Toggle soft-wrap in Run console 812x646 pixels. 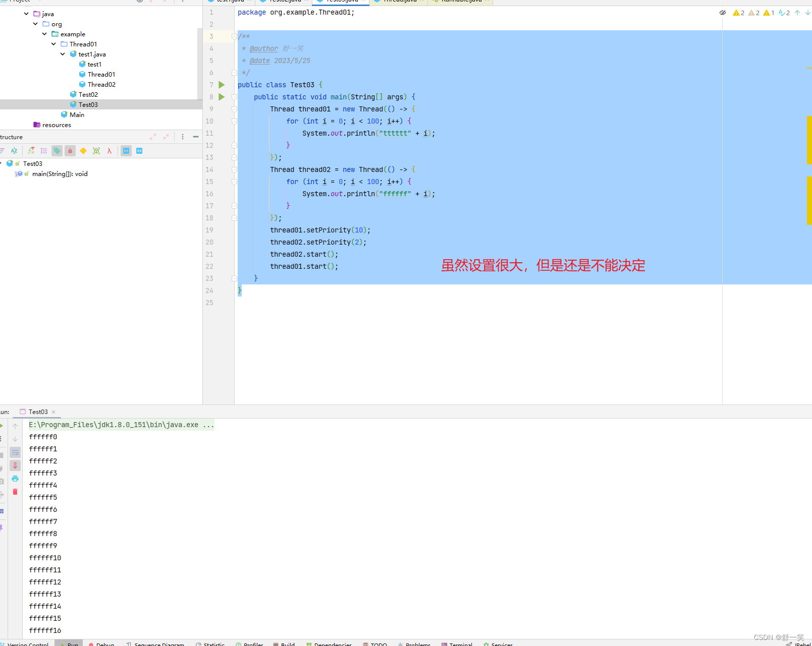click(x=15, y=452)
